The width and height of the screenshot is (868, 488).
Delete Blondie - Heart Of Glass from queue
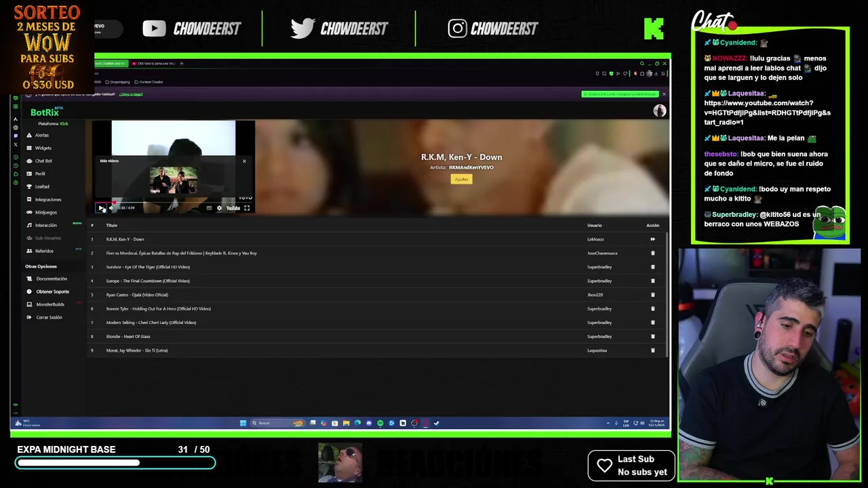click(652, 336)
